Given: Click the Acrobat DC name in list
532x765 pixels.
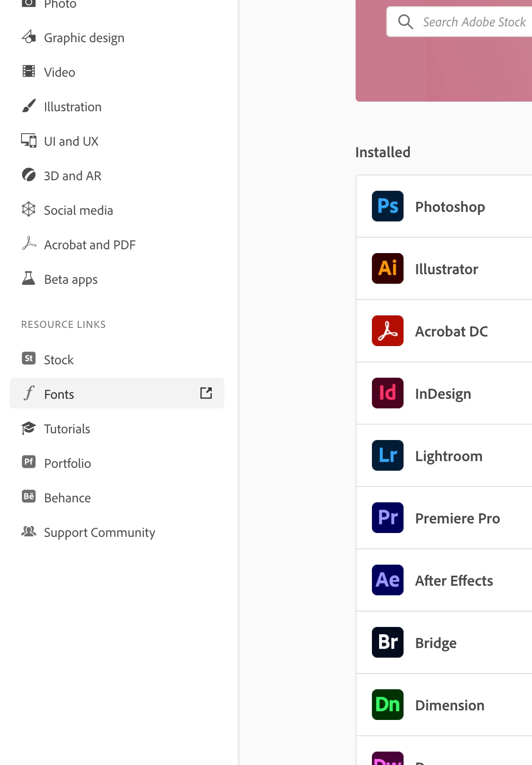Looking at the screenshot, I should (x=451, y=331).
